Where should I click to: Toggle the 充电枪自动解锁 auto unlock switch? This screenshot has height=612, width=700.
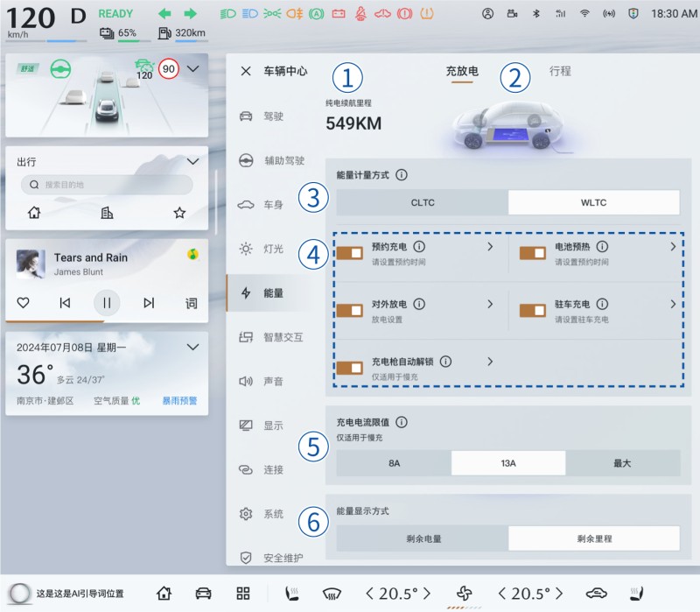tap(349, 368)
